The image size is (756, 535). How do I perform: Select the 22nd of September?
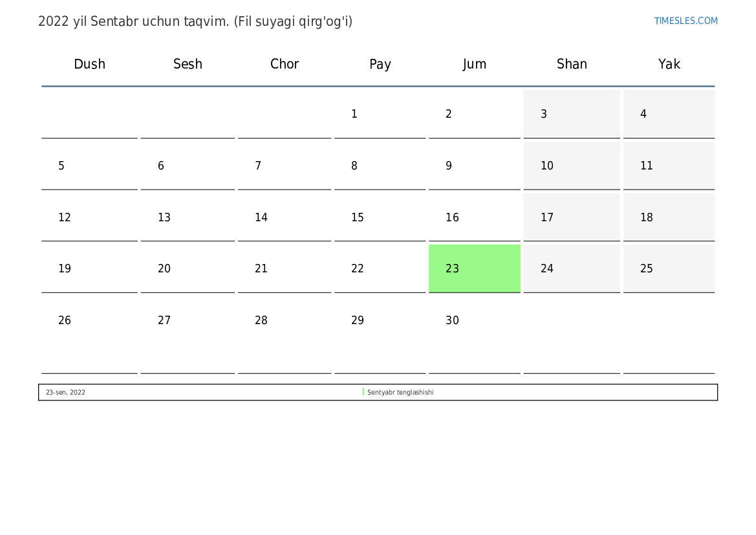(x=380, y=268)
